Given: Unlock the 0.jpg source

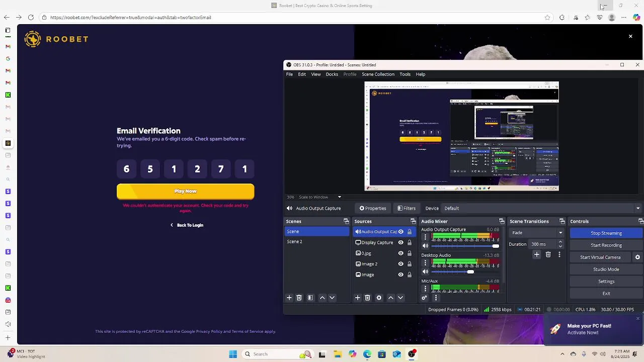Looking at the screenshot, I should point(410,253).
